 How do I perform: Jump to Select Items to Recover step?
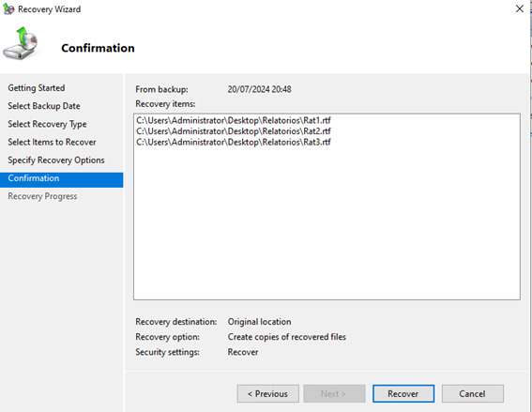pos(52,142)
